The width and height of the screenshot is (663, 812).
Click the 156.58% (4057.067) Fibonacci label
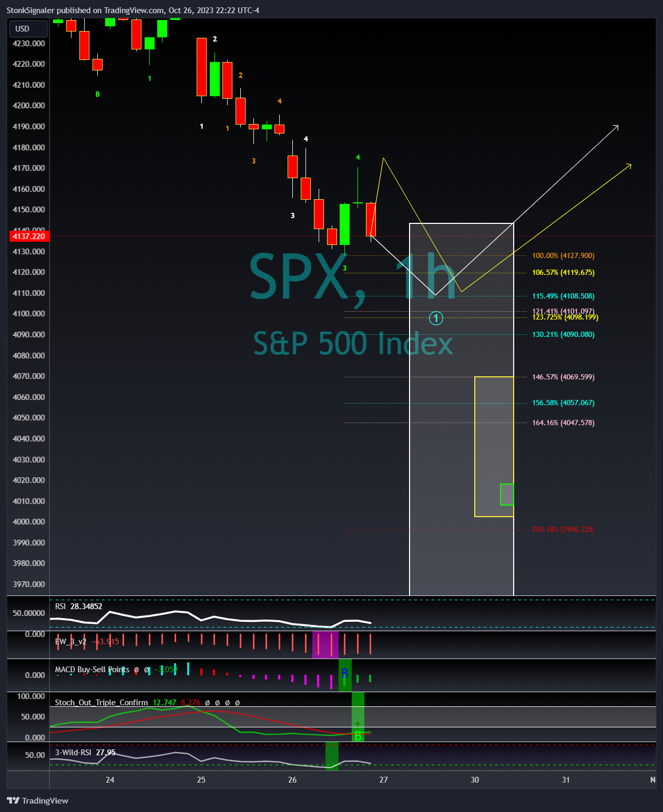pos(563,403)
